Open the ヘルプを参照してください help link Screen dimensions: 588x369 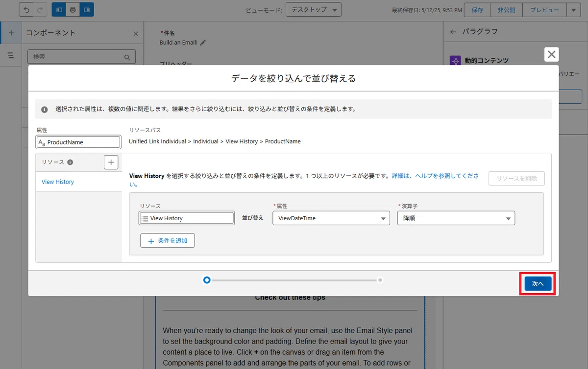(x=304, y=180)
